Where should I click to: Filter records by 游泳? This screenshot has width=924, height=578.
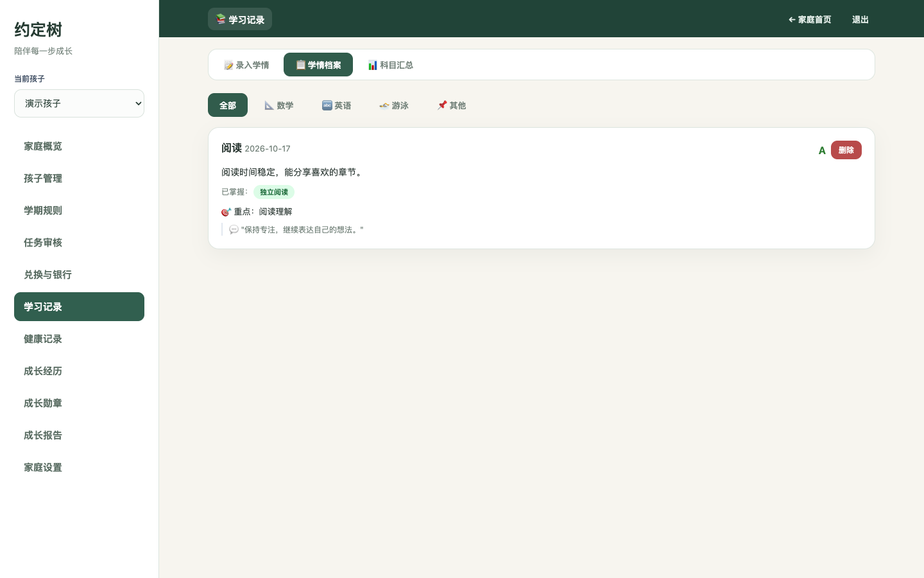[394, 105]
